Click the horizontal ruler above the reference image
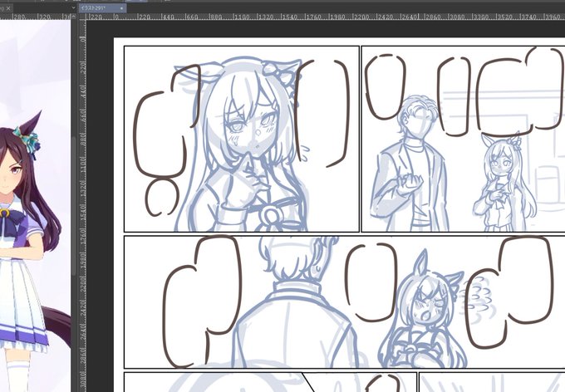Screen dimensions: 565x392 pyautogui.click(x=35, y=17)
